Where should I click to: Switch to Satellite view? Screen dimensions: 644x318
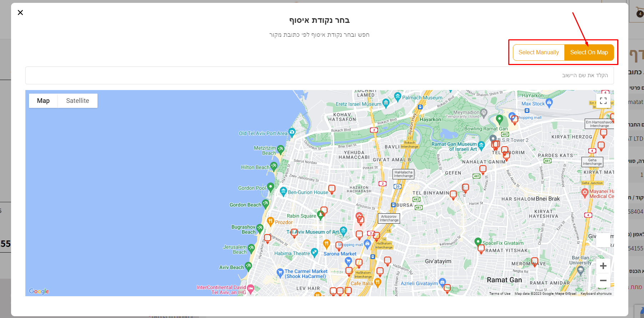[x=78, y=101]
